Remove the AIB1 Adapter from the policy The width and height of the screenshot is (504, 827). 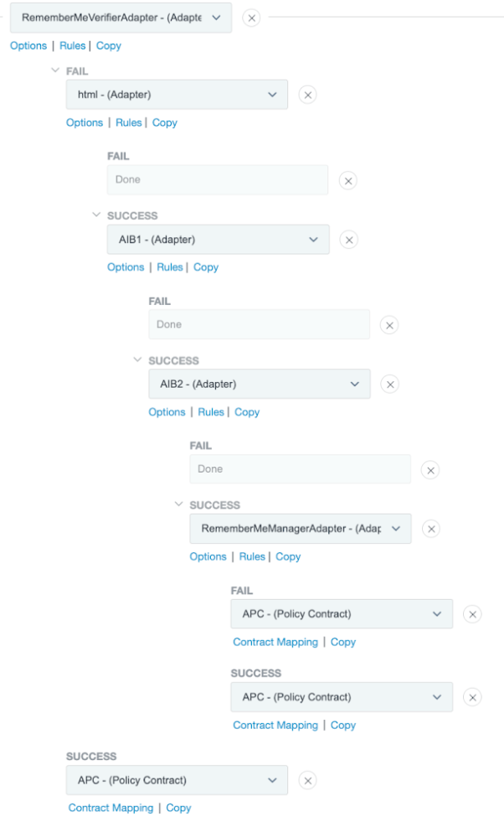pos(349,240)
